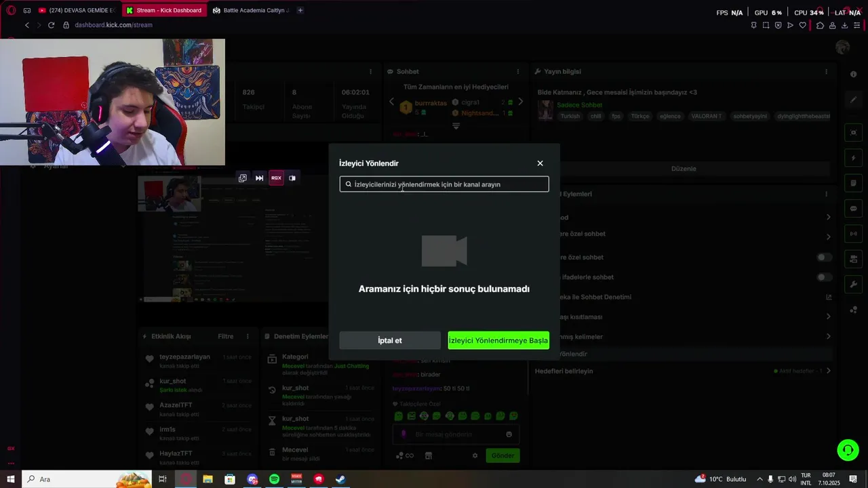868x488 pixels.
Task: Open browser pinboards pin icon
Action: [x=753, y=25]
